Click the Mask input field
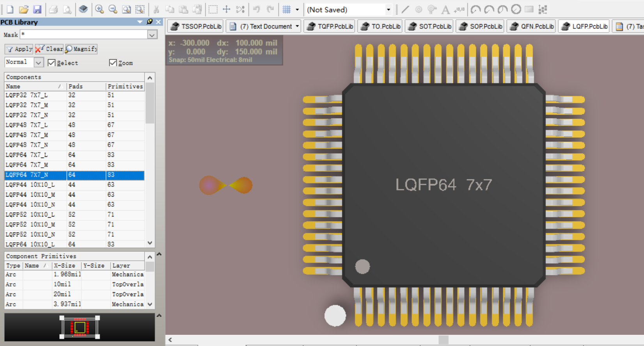 (x=84, y=35)
